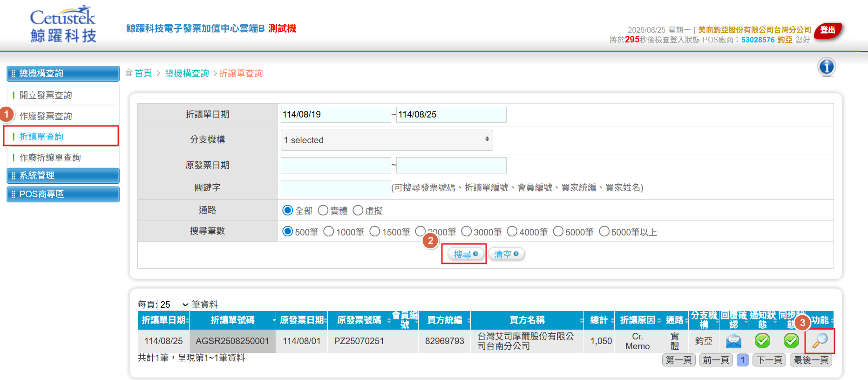
Task: Click the Cetustek 鯨躍科技 logo
Action: [x=63, y=24]
